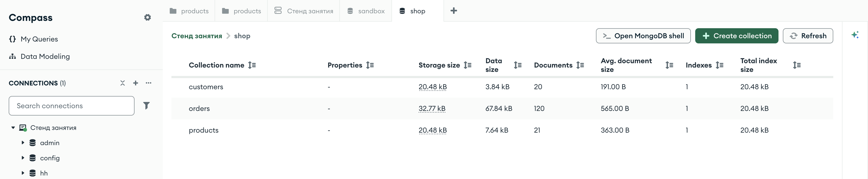Open connections more options ellipsis
The image size is (868, 179).
[x=149, y=83]
